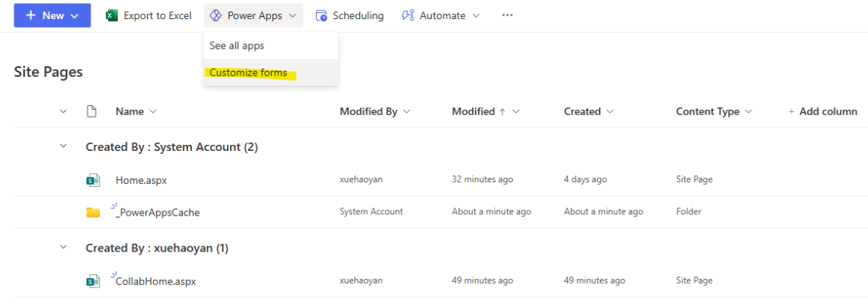This screenshot has height=308, width=868.
Task: Click the Created By : xuehaoyan (1) heading
Action: coord(157,249)
